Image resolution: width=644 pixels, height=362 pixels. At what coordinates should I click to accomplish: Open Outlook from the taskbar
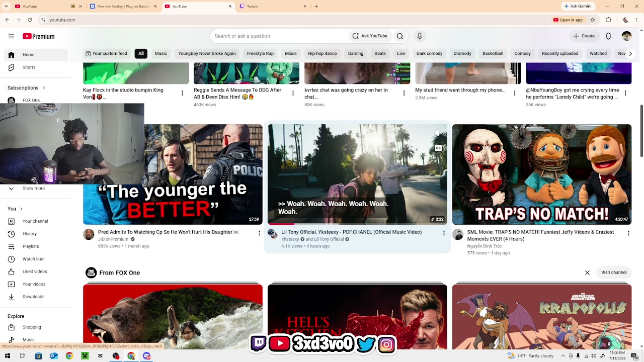[x=54, y=356]
